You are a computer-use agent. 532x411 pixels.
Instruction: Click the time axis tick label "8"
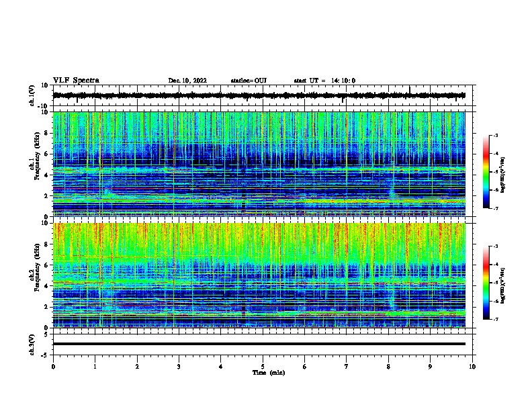click(x=388, y=367)
